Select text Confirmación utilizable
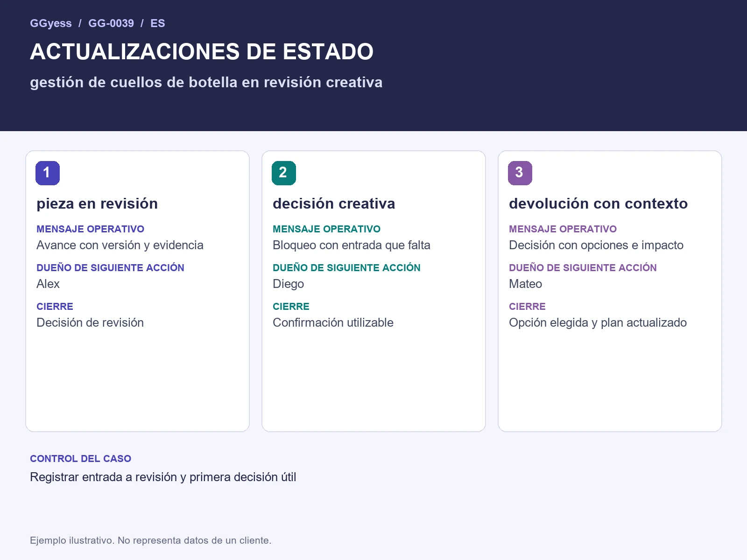 333,322
